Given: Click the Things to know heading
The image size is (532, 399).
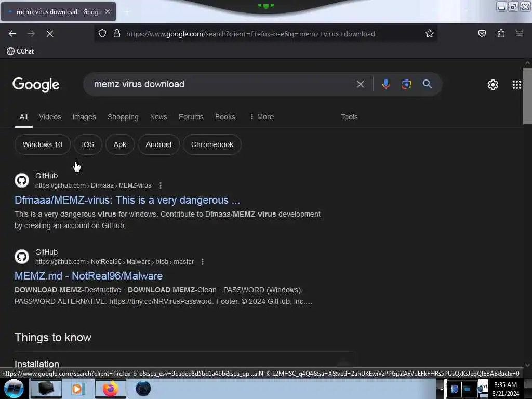Looking at the screenshot, I should pyautogui.click(x=53, y=338).
